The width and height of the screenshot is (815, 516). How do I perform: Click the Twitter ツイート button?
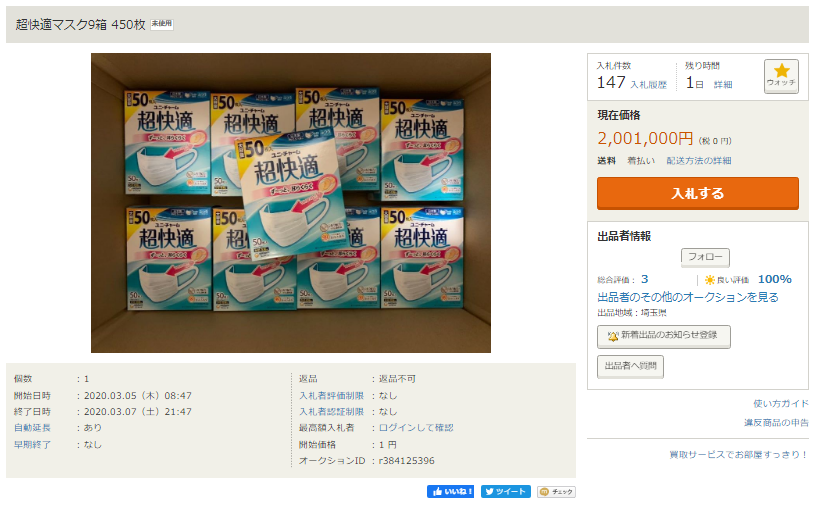pyautogui.click(x=506, y=492)
